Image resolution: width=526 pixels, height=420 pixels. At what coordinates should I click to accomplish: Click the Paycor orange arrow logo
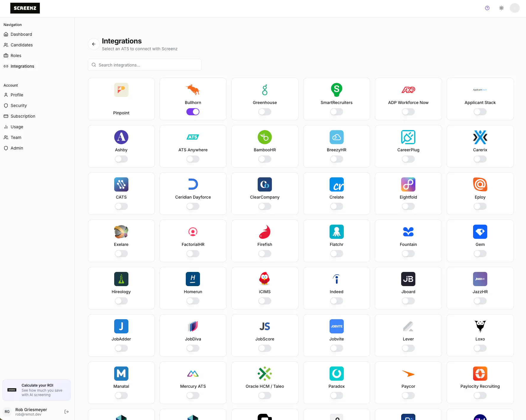tap(408, 374)
